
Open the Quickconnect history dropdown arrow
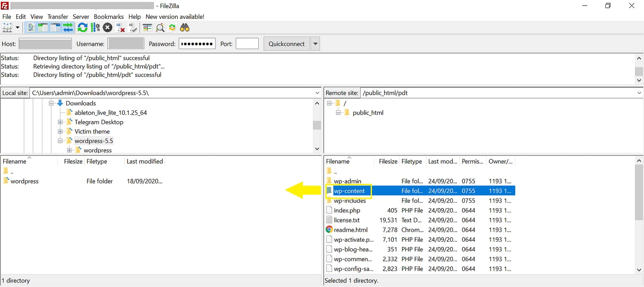(x=315, y=44)
